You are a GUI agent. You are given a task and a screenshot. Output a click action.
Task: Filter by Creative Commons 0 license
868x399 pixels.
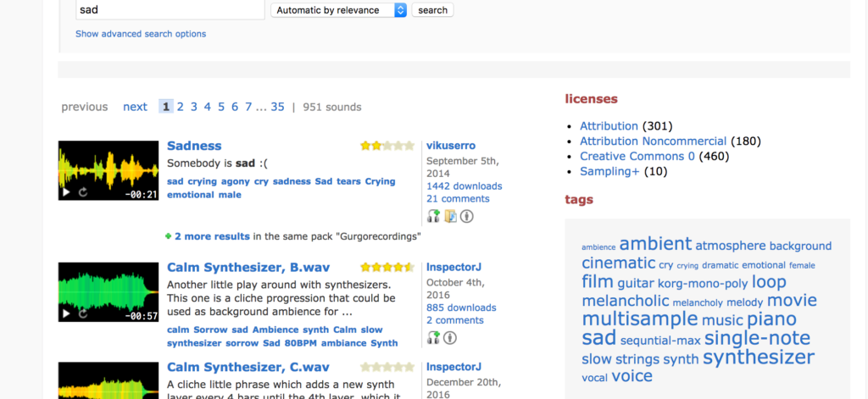point(637,156)
